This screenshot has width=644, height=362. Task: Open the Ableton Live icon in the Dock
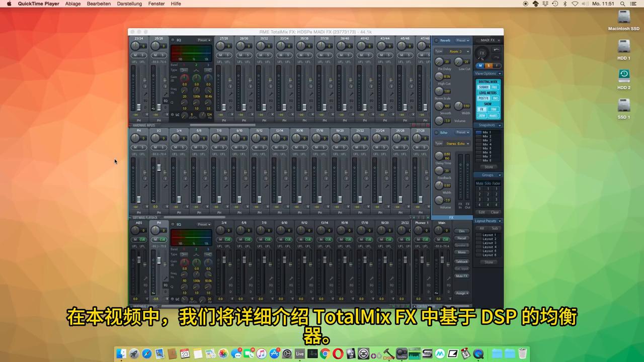(299, 353)
